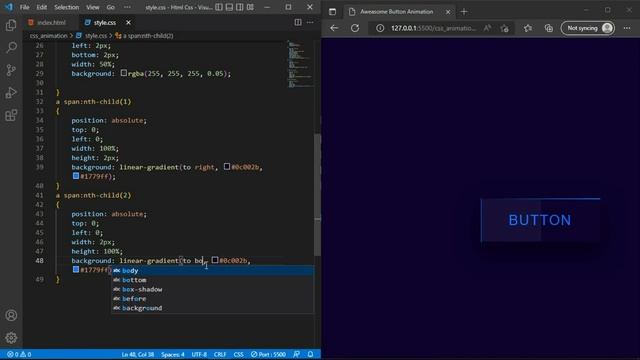Close the style.css editor tab
640x360 pixels.
[x=129, y=22]
